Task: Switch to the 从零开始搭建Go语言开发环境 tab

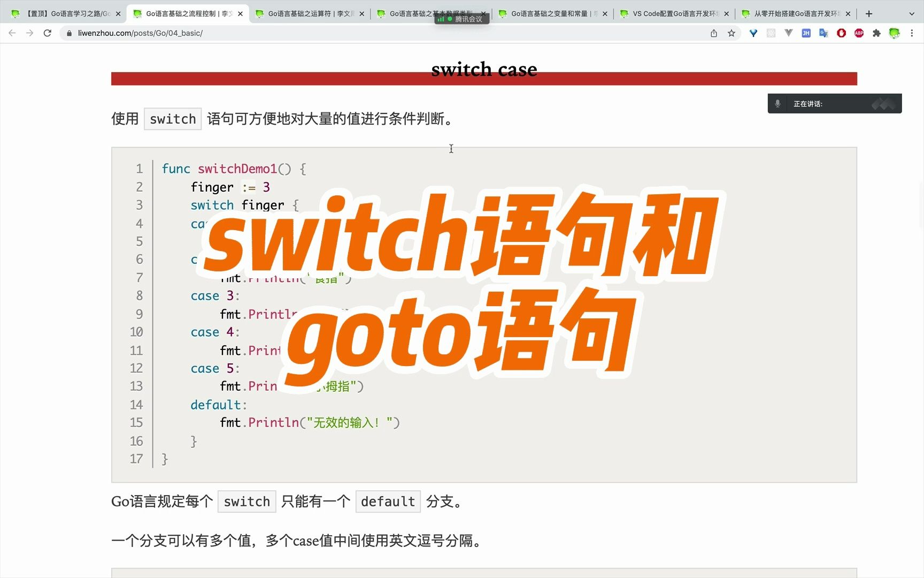Action: tap(796, 14)
